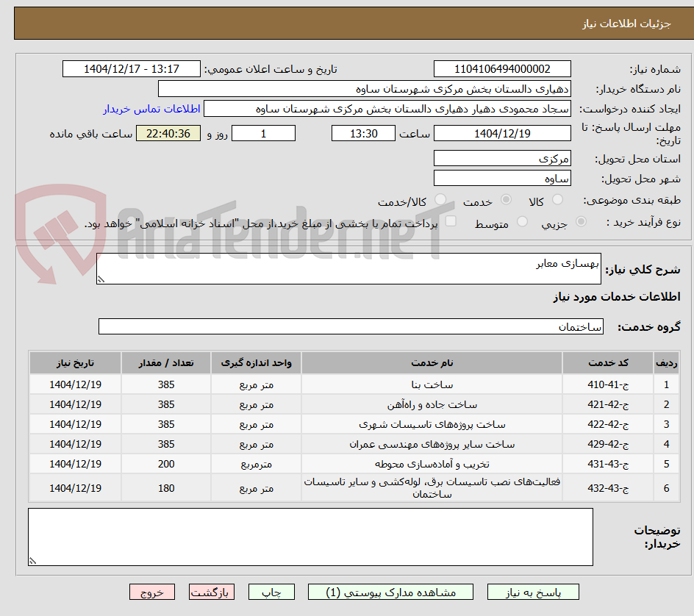The height and width of the screenshot is (616, 694).
Task: Click the تاریخ نیاز column header
Action: (x=75, y=363)
